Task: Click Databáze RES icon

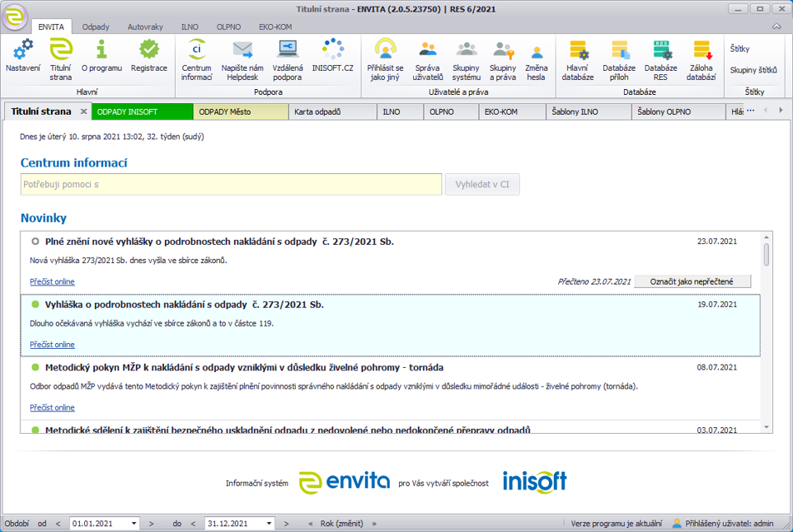Action: click(661, 50)
